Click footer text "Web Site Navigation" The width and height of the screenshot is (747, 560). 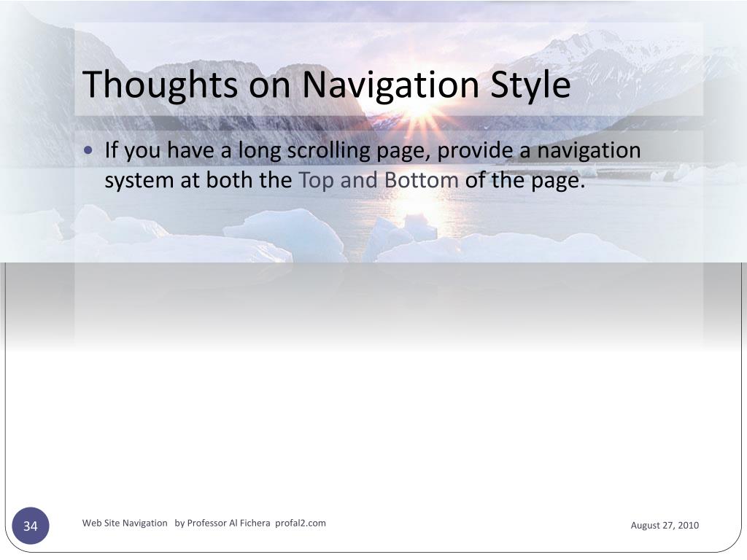click(125, 523)
